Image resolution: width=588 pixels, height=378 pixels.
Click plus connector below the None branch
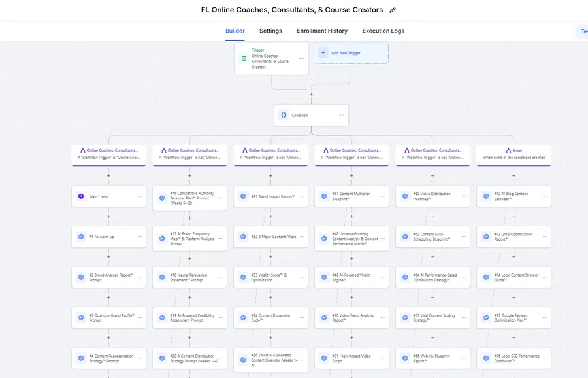514,176
